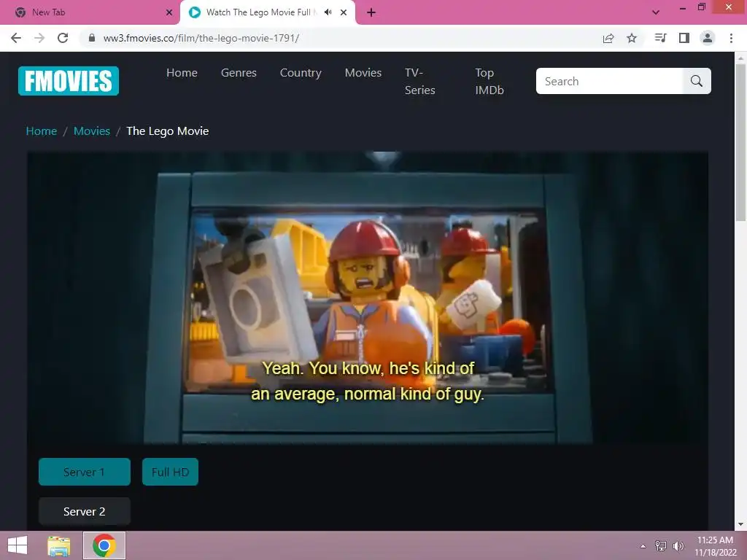Switch to Server 2
The width and height of the screenshot is (747, 560).
[85, 511]
